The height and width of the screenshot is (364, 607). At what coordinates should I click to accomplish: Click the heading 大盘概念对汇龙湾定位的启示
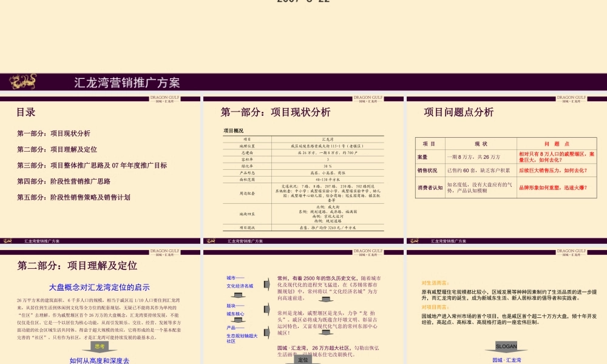click(x=101, y=286)
